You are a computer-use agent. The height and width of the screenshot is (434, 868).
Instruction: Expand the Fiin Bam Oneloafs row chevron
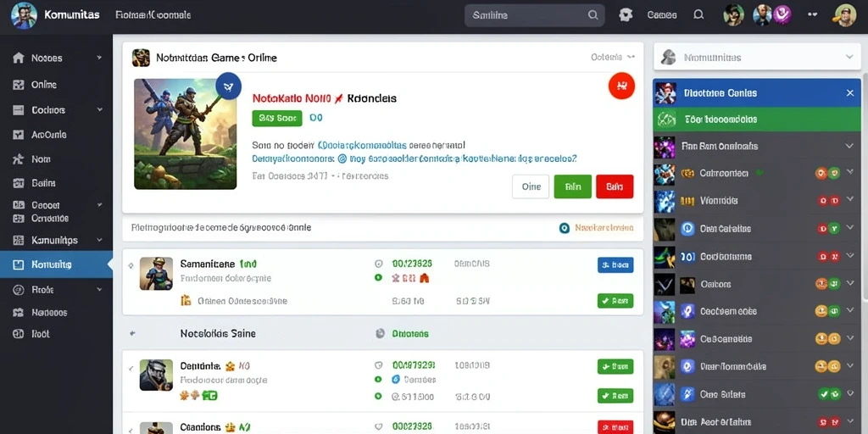[849, 146]
